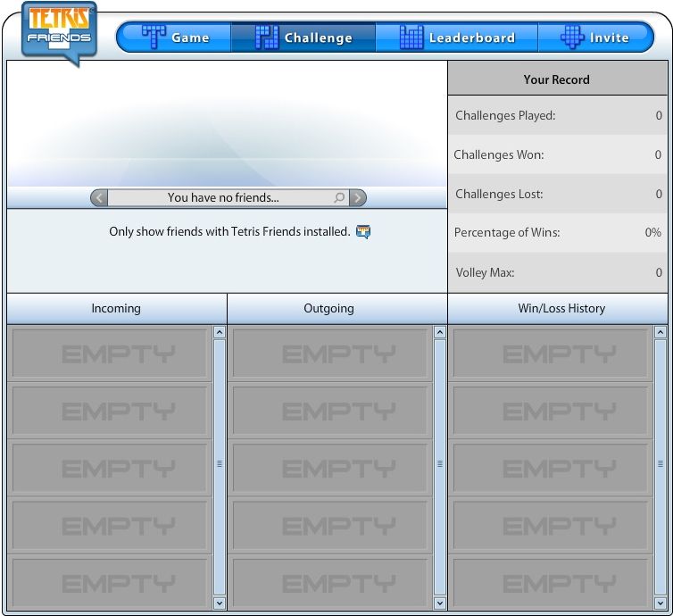673x616 pixels.
Task: Select last EMPTY slot under Incoming
Action: [x=110, y=583]
